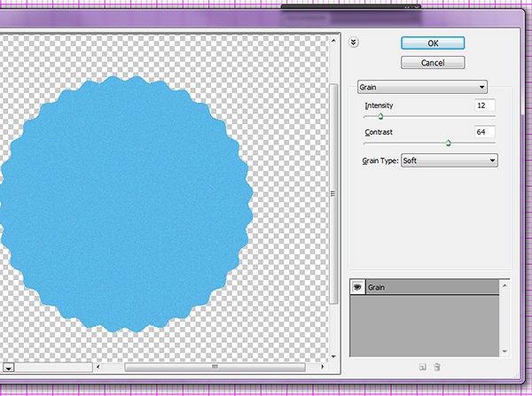Click the Intensity label
The width and height of the screenshot is (532, 396).
[x=379, y=105]
